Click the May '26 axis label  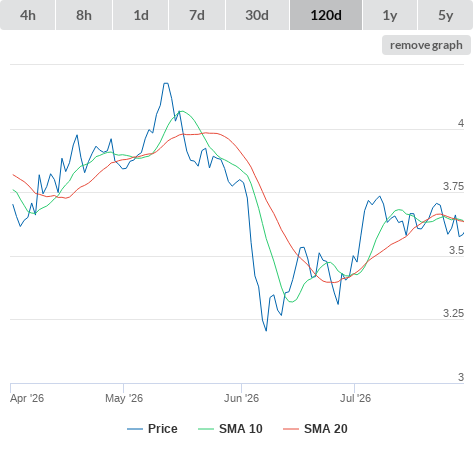point(124,398)
